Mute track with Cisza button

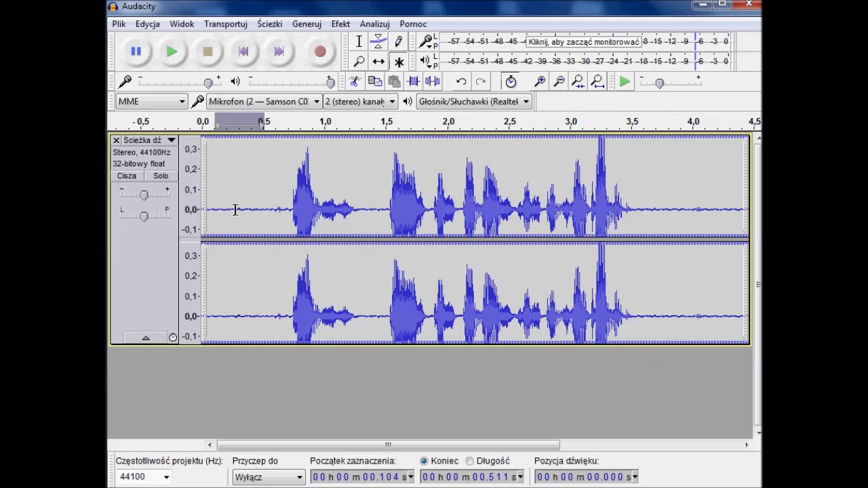click(x=127, y=176)
